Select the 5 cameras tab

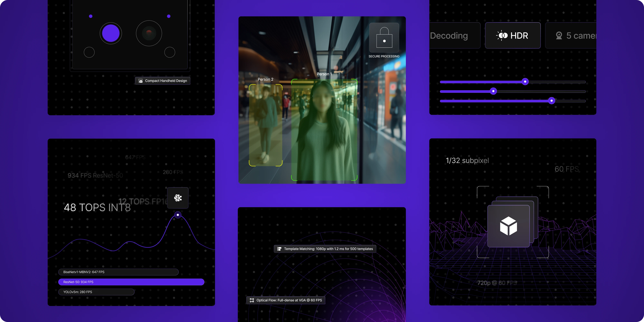pos(571,35)
